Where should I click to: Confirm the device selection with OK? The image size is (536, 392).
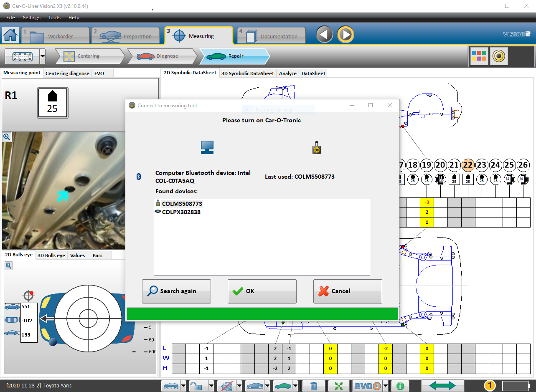pos(262,291)
